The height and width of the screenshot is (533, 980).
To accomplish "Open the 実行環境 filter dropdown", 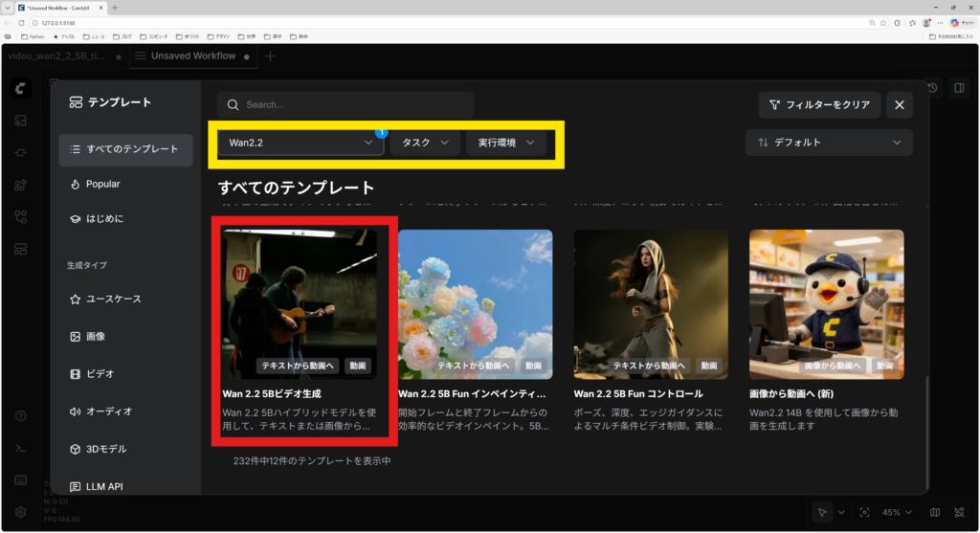I will coord(505,143).
